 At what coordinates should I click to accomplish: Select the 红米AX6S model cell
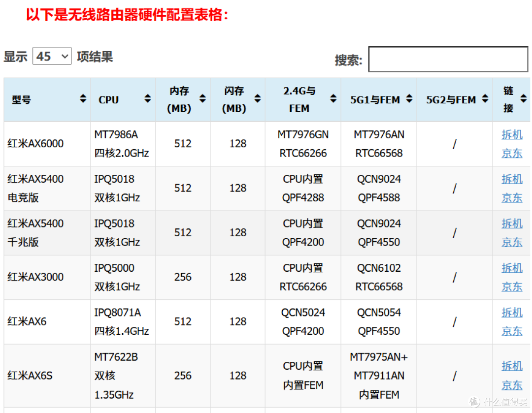pyautogui.click(x=47, y=376)
